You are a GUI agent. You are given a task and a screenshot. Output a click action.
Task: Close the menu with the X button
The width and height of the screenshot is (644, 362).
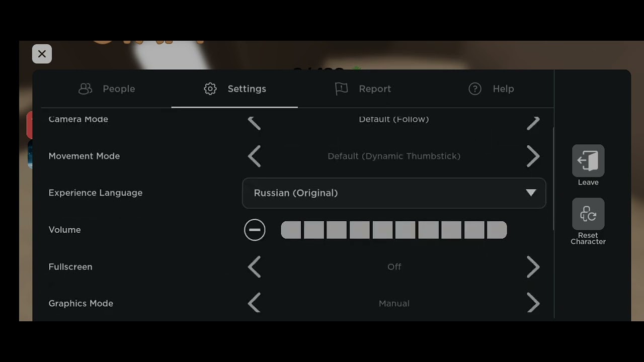(42, 54)
